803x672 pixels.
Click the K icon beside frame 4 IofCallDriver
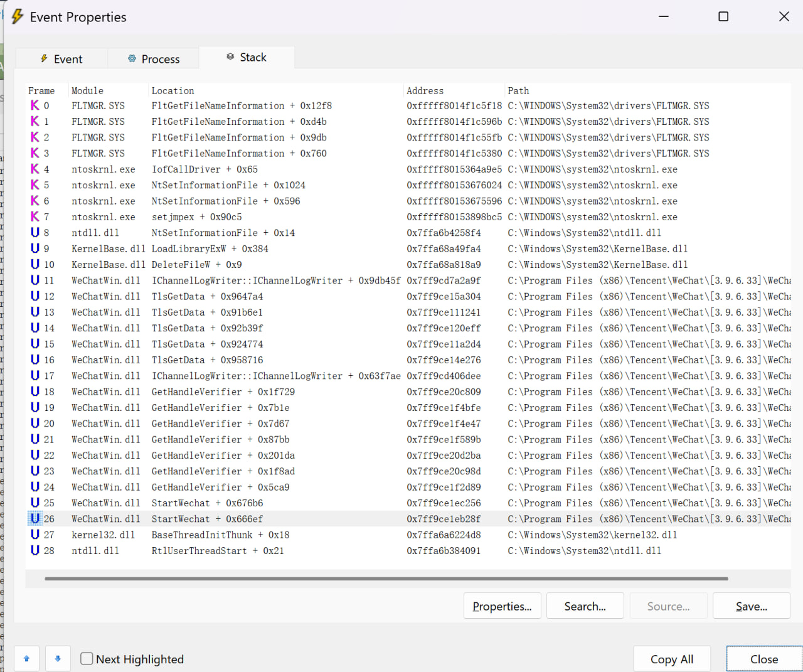[x=35, y=169]
